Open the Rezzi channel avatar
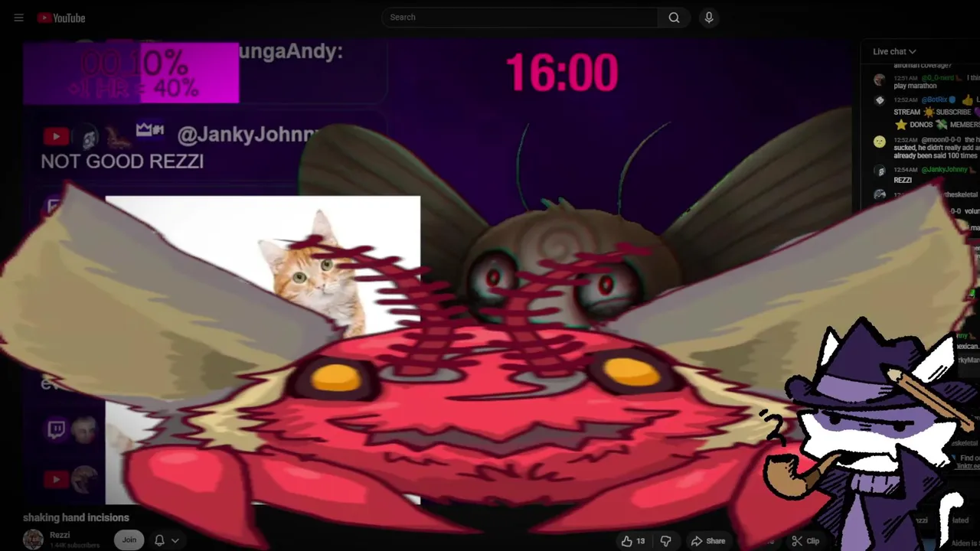This screenshot has width=980, height=551. tap(33, 540)
